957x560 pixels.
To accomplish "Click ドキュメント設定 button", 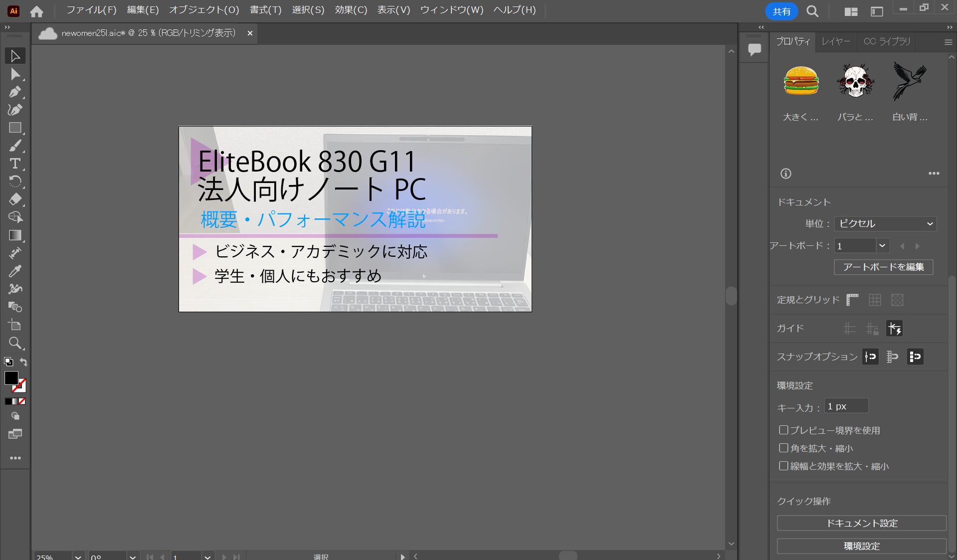I will (861, 523).
